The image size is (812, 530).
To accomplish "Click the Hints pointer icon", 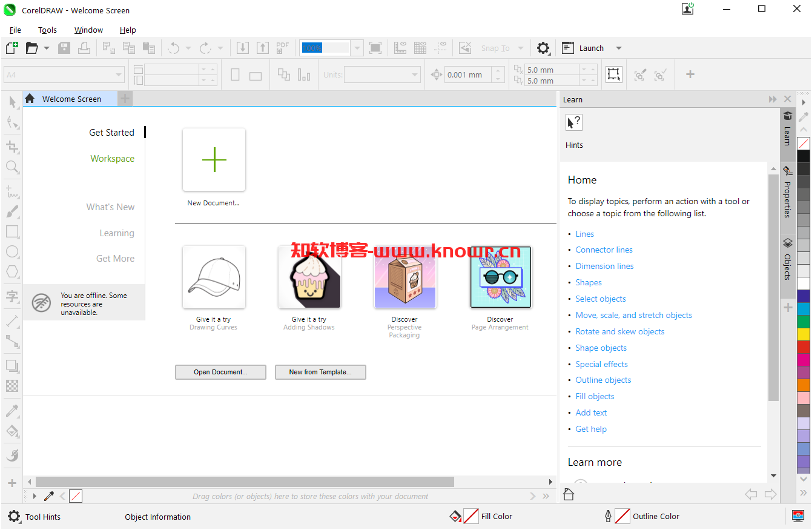I will tap(573, 123).
